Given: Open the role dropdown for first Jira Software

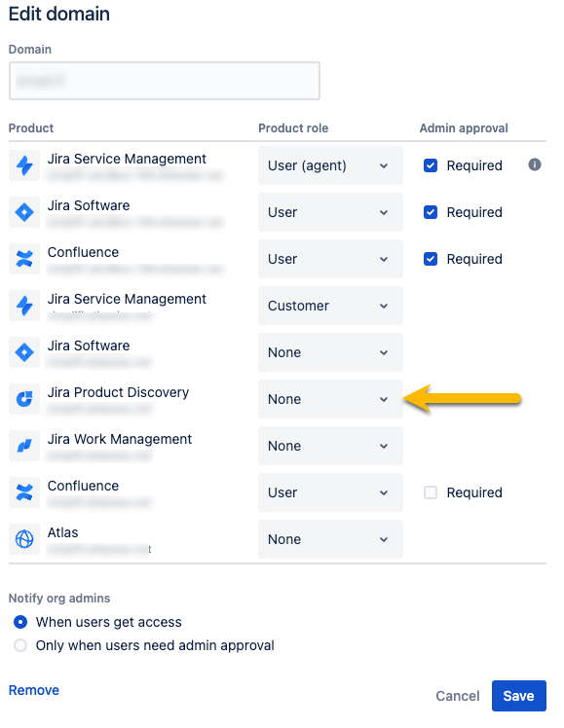Looking at the screenshot, I should [330, 212].
